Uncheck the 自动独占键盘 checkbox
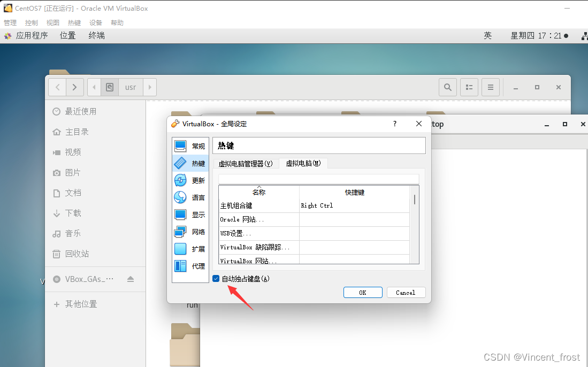The image size is (588, 367). click(x=216, y=279)
